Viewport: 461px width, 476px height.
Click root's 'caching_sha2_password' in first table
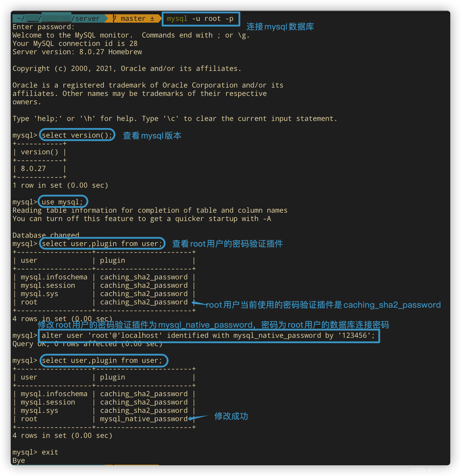point(144,302)
